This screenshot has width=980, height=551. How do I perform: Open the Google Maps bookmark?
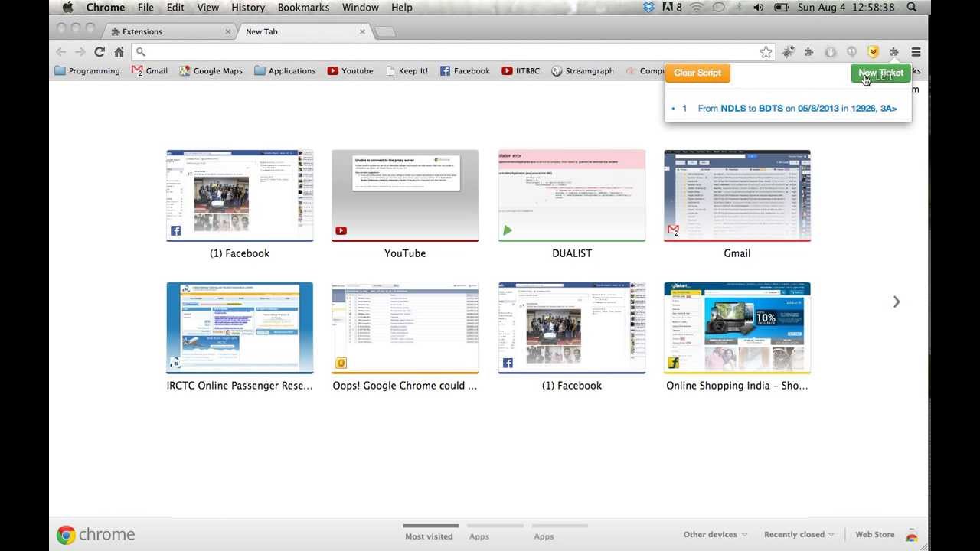[211, 71]
